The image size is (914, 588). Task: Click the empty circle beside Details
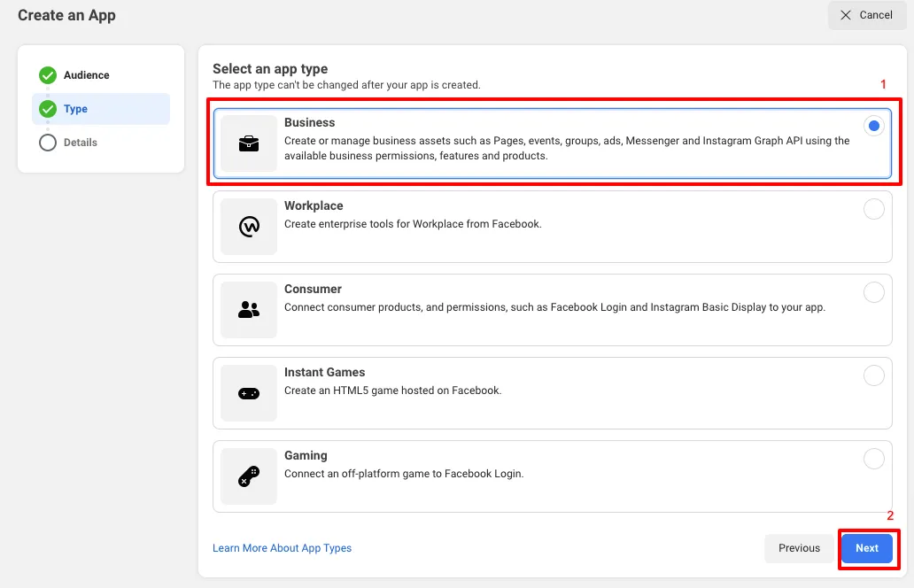click(48, 143)
